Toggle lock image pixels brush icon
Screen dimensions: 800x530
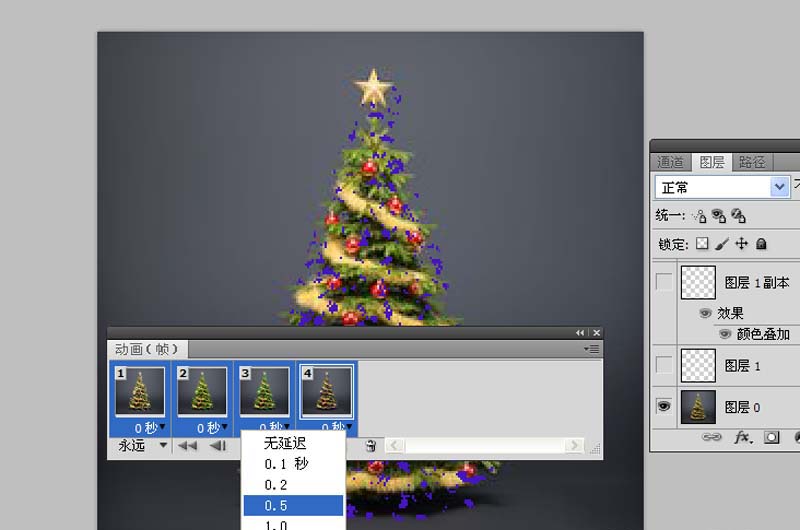(x=721, y=244)
